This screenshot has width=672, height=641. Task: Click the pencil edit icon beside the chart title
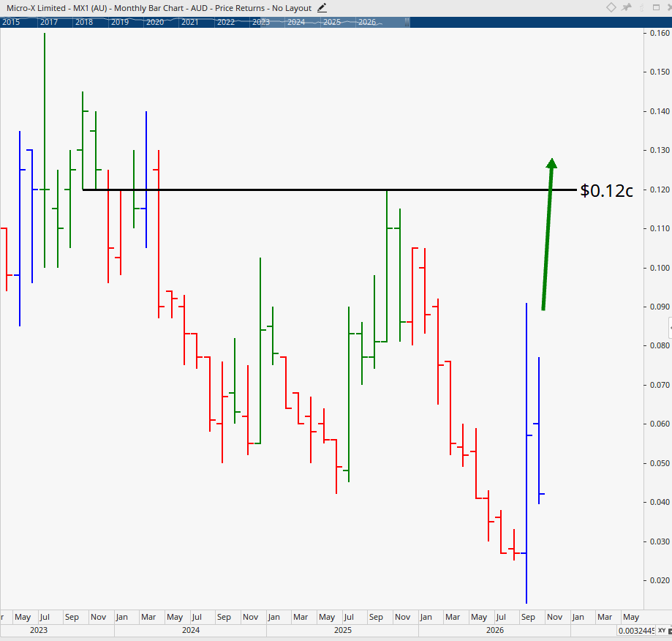point(322,8)
